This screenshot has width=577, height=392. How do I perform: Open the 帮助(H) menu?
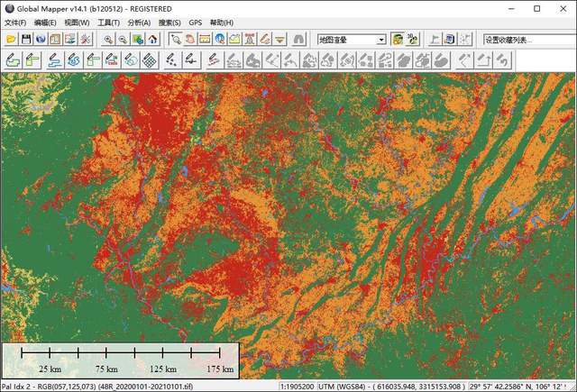[x=222, y=23]
